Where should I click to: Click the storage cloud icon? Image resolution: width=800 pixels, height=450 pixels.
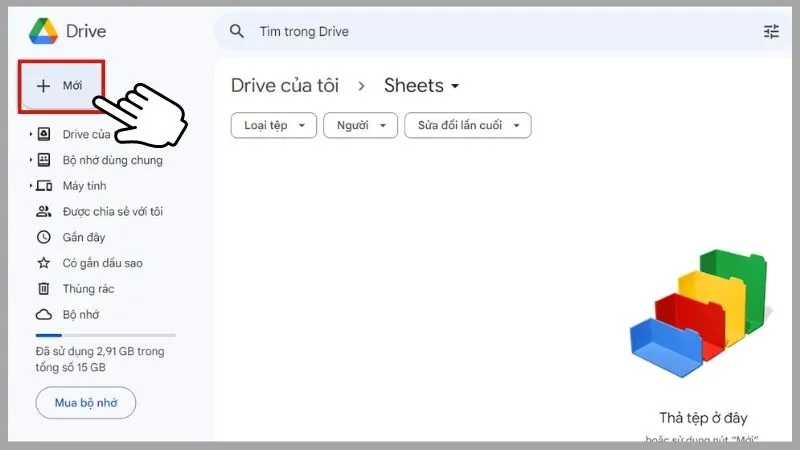[44, 314]
